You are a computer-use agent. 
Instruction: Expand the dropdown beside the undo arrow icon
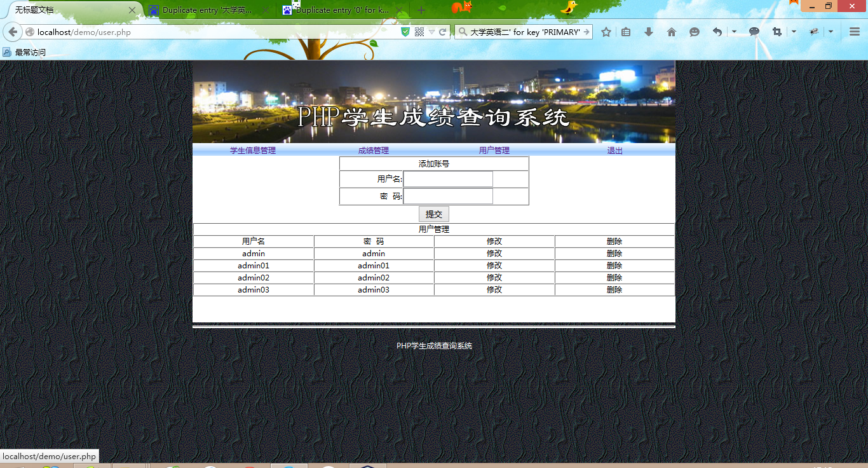(734, 31)
